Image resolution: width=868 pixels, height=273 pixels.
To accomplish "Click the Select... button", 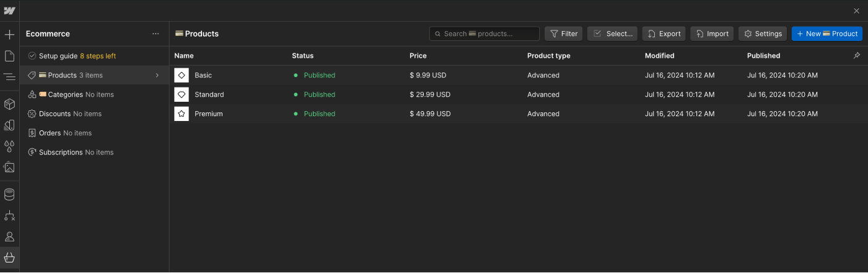I will [612, 34].
